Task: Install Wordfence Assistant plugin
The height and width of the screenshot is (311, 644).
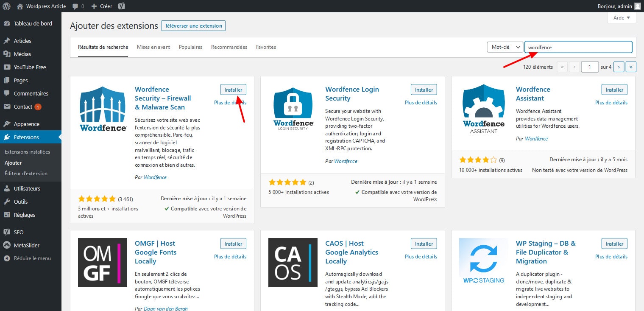Action: tap(614, 90)
